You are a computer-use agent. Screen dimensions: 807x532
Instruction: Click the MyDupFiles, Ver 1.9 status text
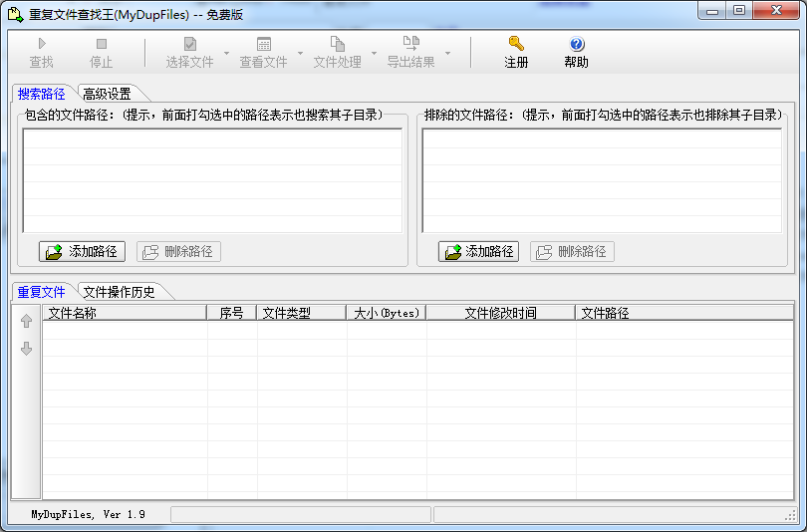88,514
